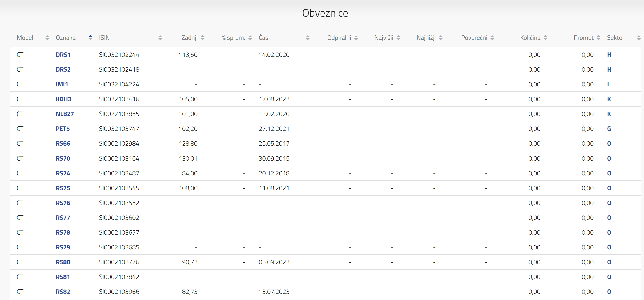644x300 pixels.
Task: Open the KDH3 bond link
Action: (63, 99)
